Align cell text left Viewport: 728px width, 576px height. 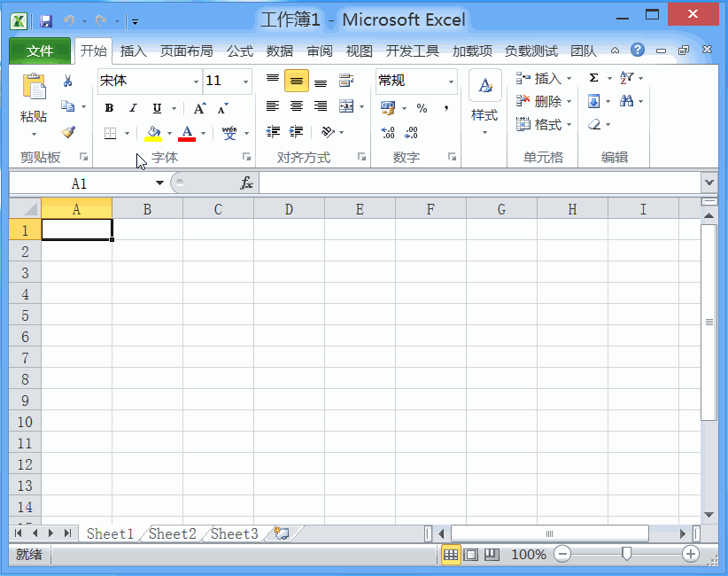[x=273, y=106]
